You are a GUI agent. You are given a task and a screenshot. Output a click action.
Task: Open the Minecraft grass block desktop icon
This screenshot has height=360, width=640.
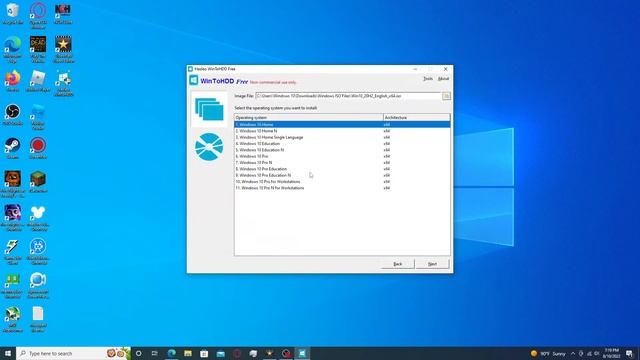tap(38, 179)
